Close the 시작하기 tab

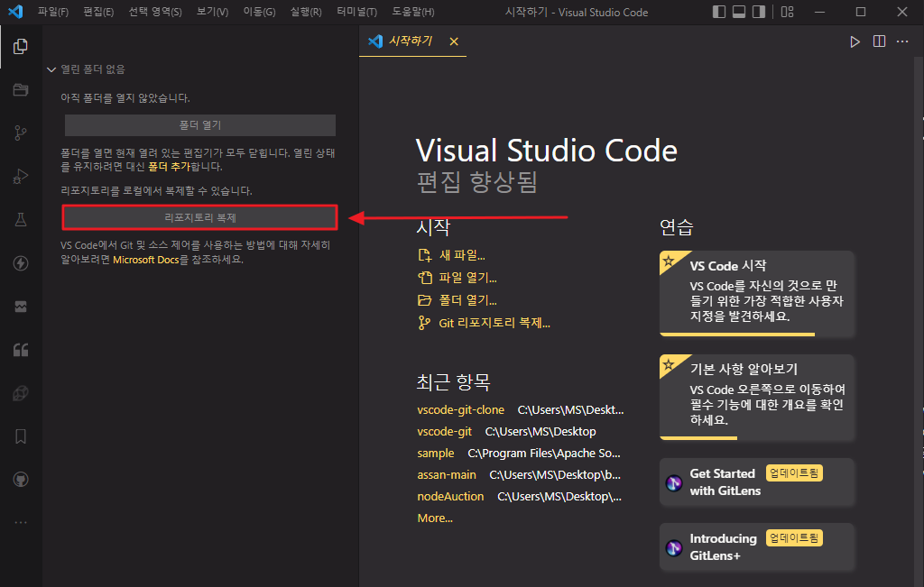pyautogui.click(x=454, y=41)
